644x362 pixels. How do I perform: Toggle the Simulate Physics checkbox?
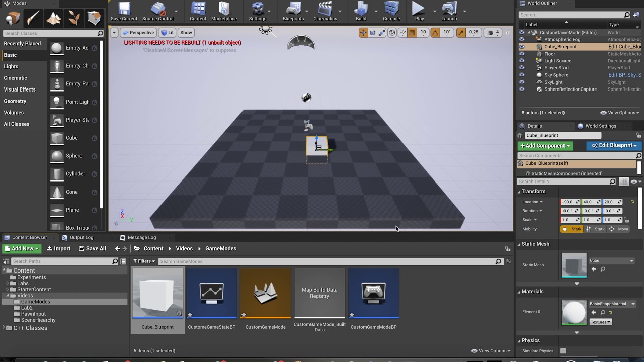[x=563, y=351]
